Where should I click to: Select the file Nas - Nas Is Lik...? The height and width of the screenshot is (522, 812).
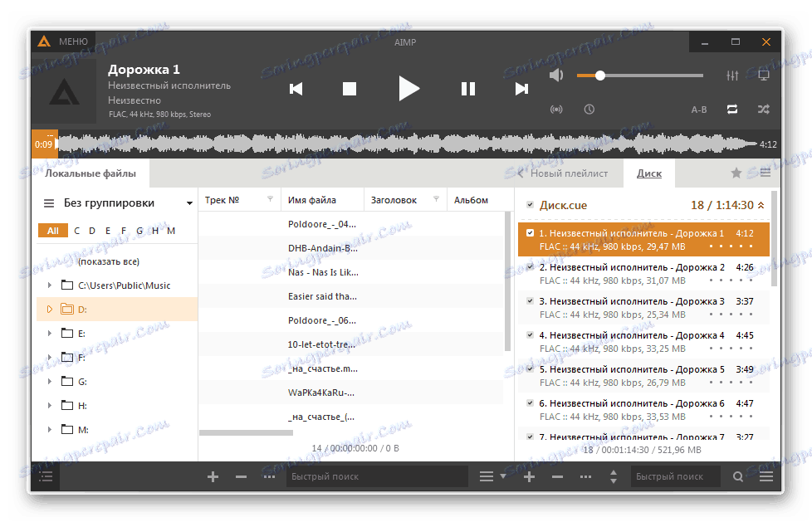pyautogui.click(x=323, y=272)
